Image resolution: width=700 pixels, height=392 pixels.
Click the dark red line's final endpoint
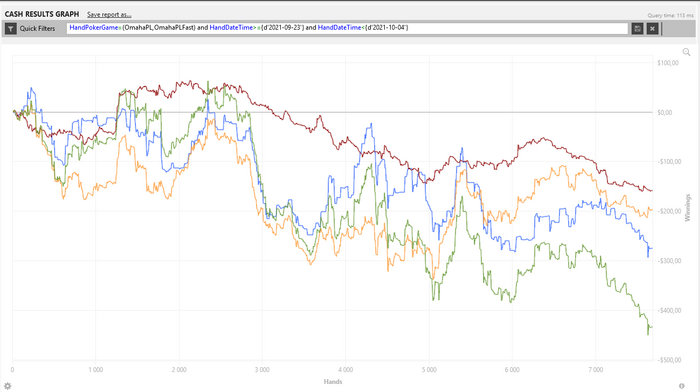point(652,191)
